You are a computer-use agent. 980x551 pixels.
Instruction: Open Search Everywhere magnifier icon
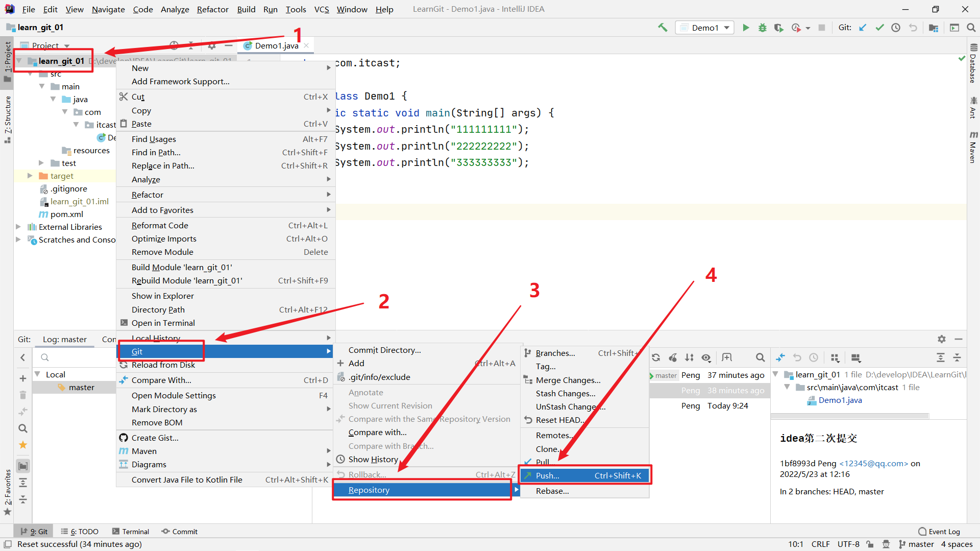[971, 28]
